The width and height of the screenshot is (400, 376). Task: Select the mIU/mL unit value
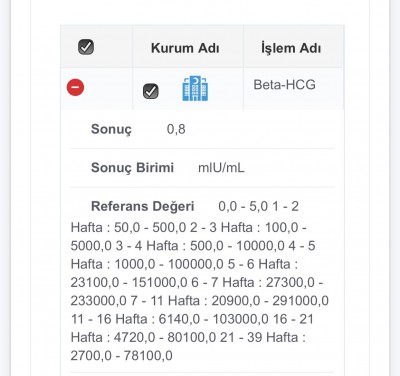click(221, 168)
